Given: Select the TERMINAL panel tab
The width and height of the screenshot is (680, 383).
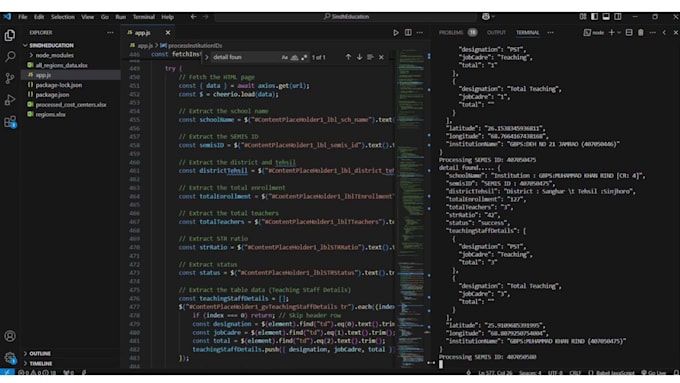Looking at the screenshot, I should 527,33.
